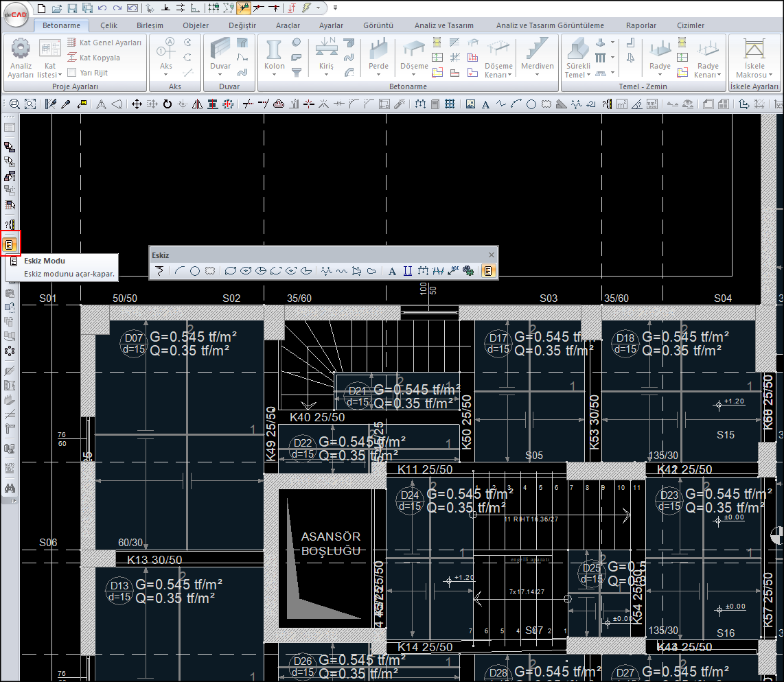Image resolution: width=784 pixels, height=682 pixels.
Task: Select the move arrows tool in the toolbar
Action: tap(137, 104)
